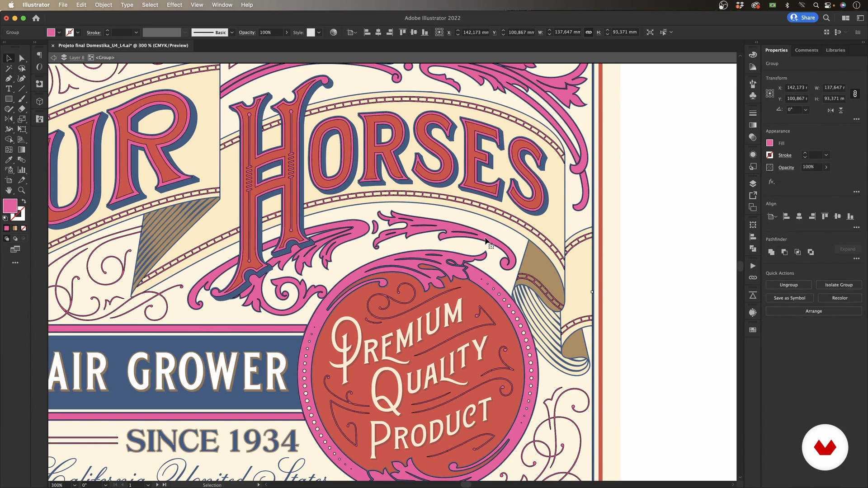This screenshot has height=488, width=868.
Task: Switch to the Comments tab
Action: 807,50
